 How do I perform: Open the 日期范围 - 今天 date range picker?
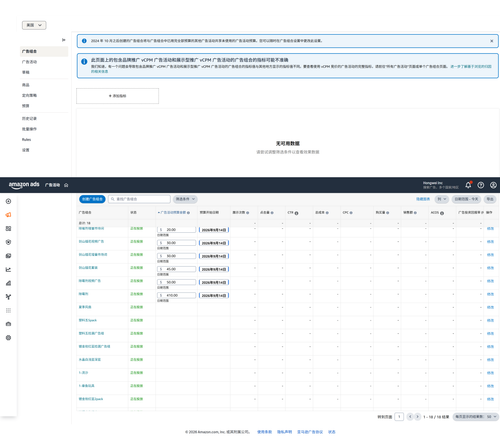(x=466, y=199)
